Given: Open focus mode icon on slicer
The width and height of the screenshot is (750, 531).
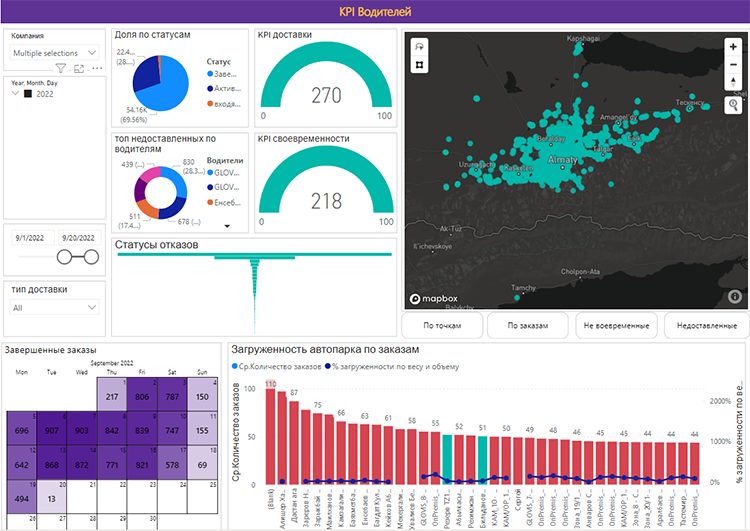Looking at the screenshot, I should (x=79, y=69).
